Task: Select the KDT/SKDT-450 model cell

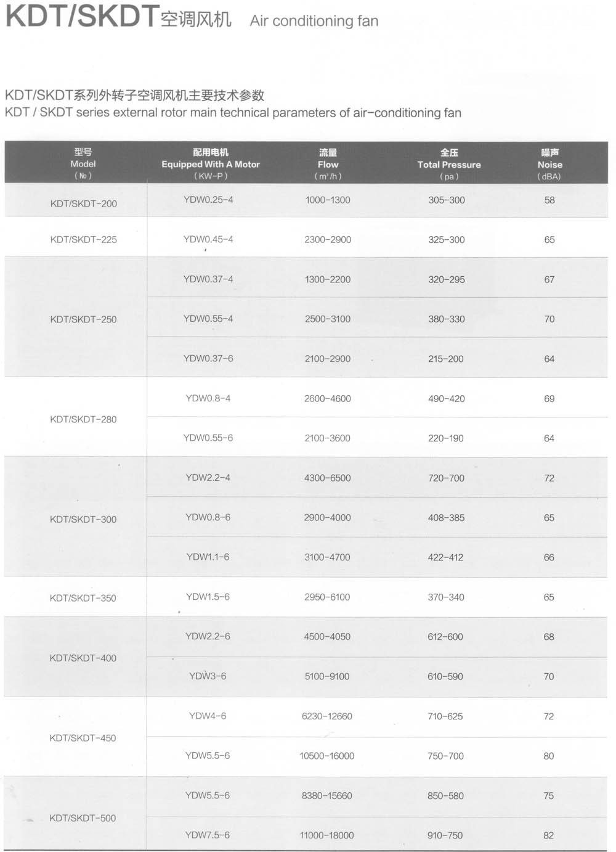Action: [x=83, y=738]
